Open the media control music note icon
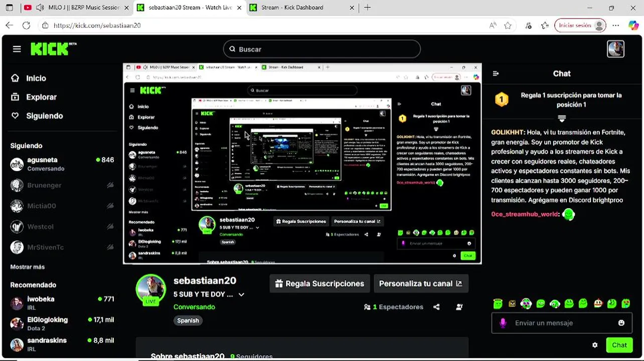Screen dimensions: 644x361 (x=528, y=26)
